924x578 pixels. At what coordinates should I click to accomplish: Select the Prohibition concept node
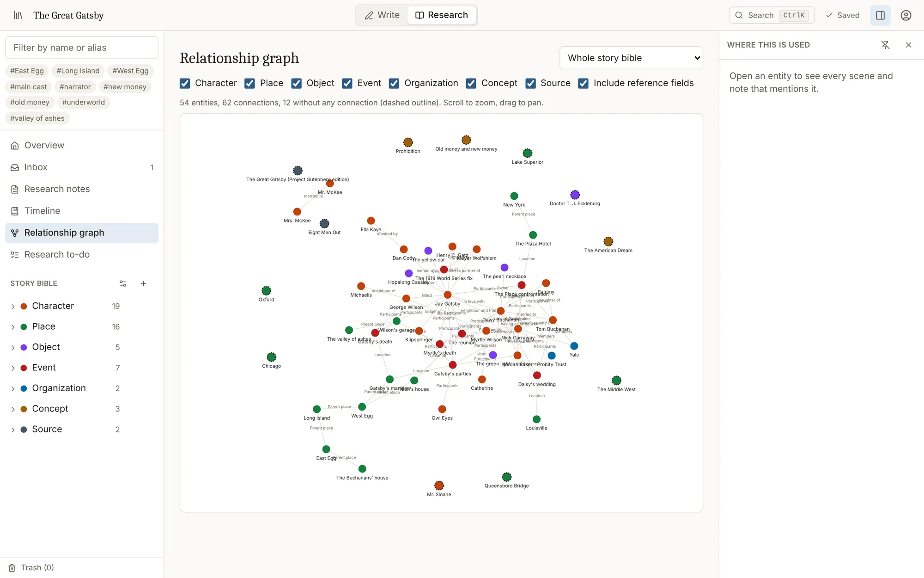[x=408, y=142]
